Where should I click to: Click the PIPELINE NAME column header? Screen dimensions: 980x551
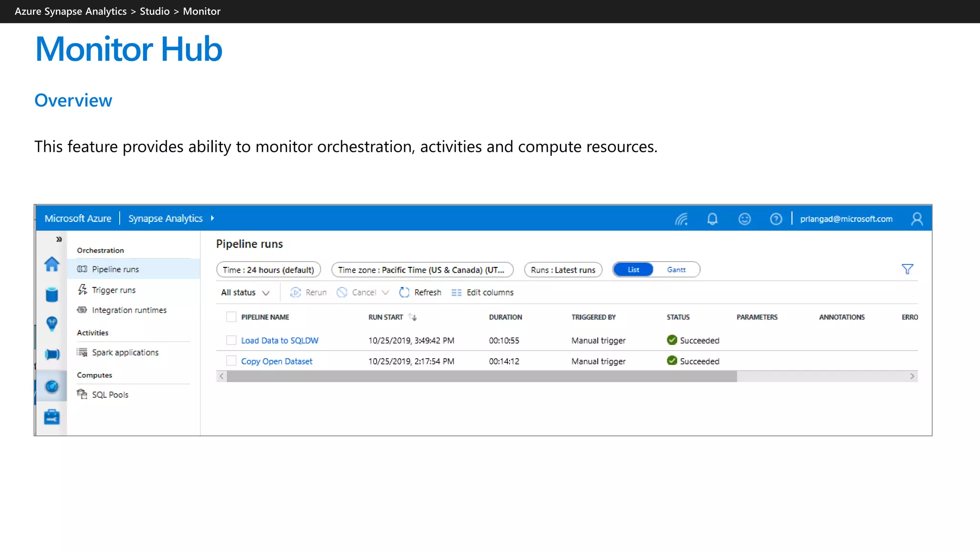coord(265,317)
